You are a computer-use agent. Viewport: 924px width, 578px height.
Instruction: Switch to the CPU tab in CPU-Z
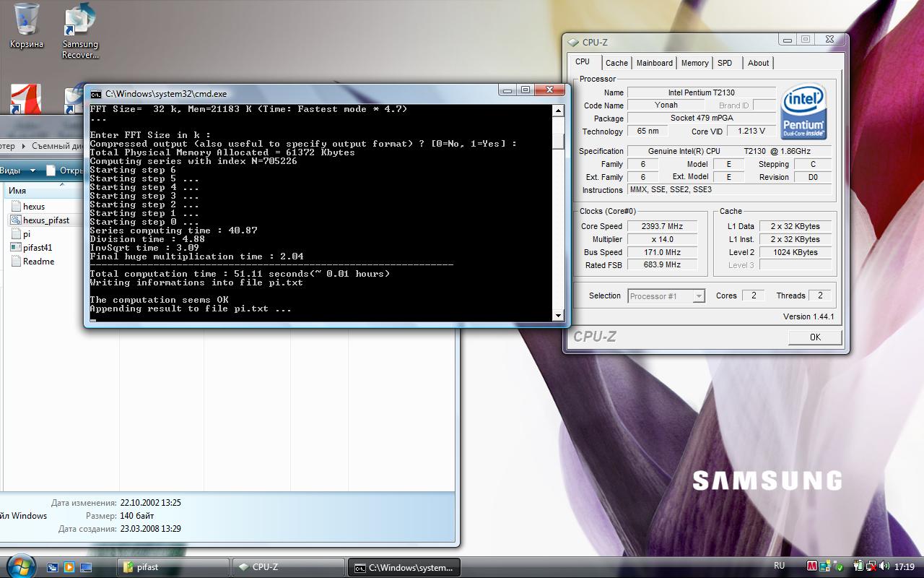point(583,62)
